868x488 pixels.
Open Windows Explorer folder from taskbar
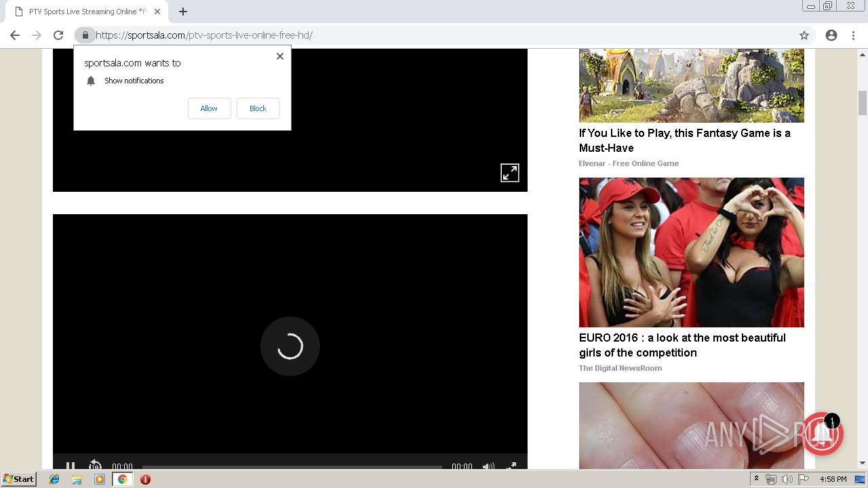(77, 479)
